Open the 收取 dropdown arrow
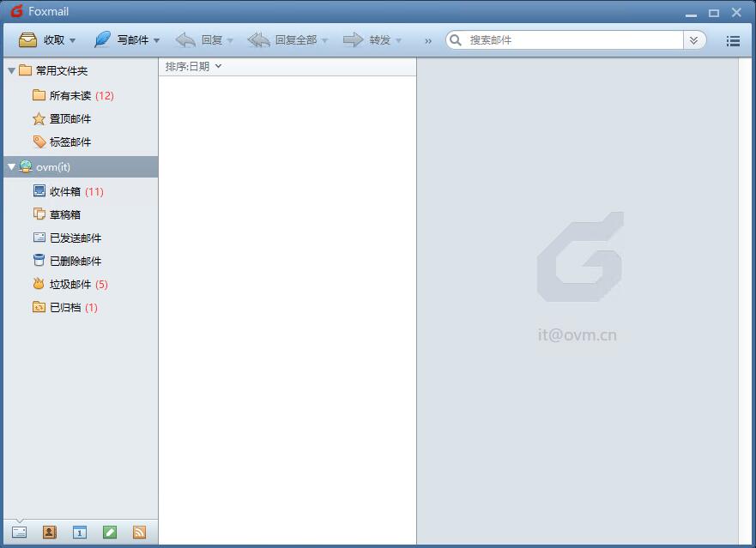Image resolution: width=756 pixels, height=548 pixels. (72, 40)
